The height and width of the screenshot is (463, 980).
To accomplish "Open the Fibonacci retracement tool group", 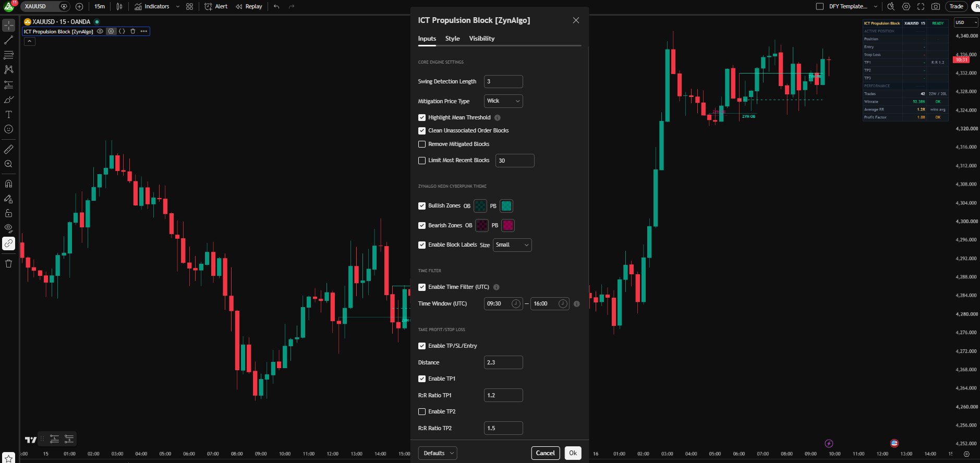I will [8, 55].
